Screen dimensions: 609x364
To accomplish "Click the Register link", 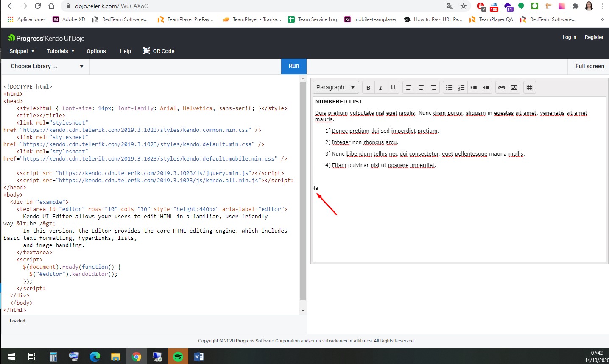I will click(x=594, y=37).
